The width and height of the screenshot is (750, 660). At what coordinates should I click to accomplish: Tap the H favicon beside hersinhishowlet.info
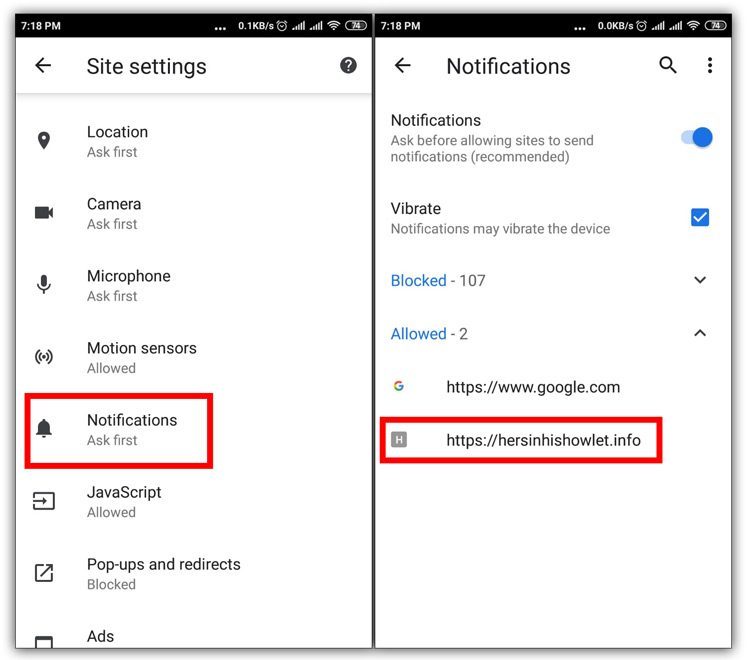click(399, 439)
